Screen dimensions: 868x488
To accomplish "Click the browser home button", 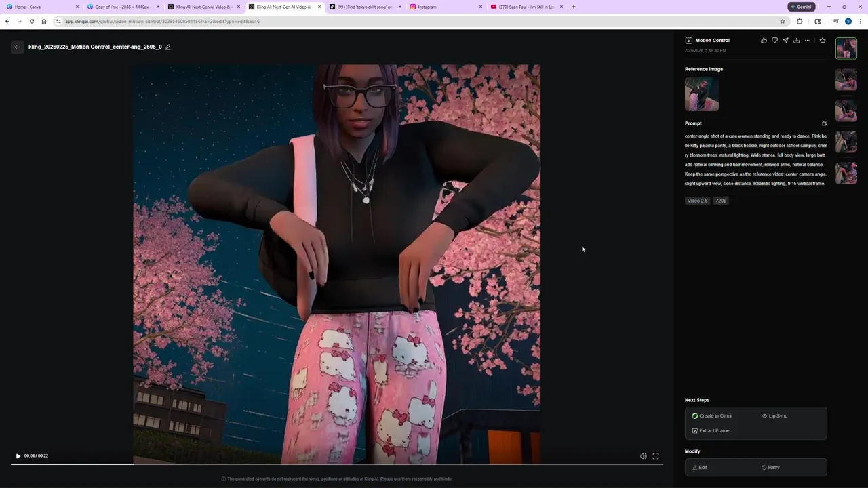I will 44,21.
